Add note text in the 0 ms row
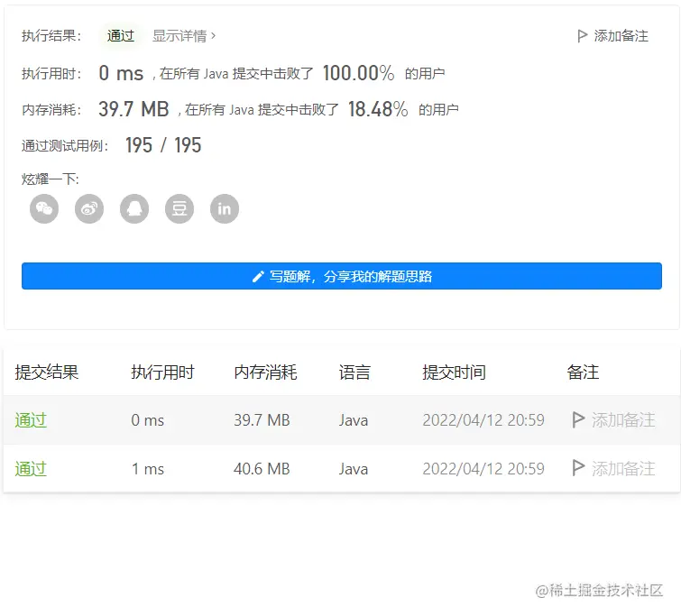The image size is (681, 616). click(x=623, y=420)
